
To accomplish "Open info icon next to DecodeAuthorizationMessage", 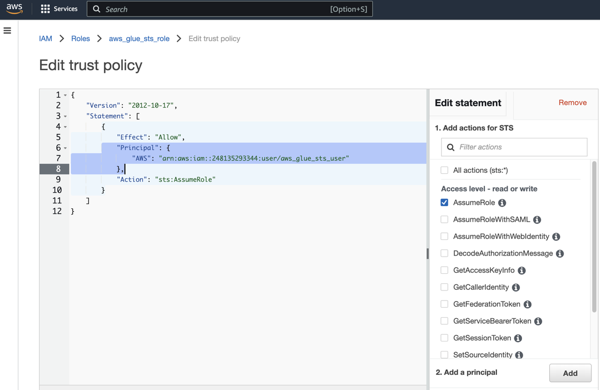I will coord(560,253).
